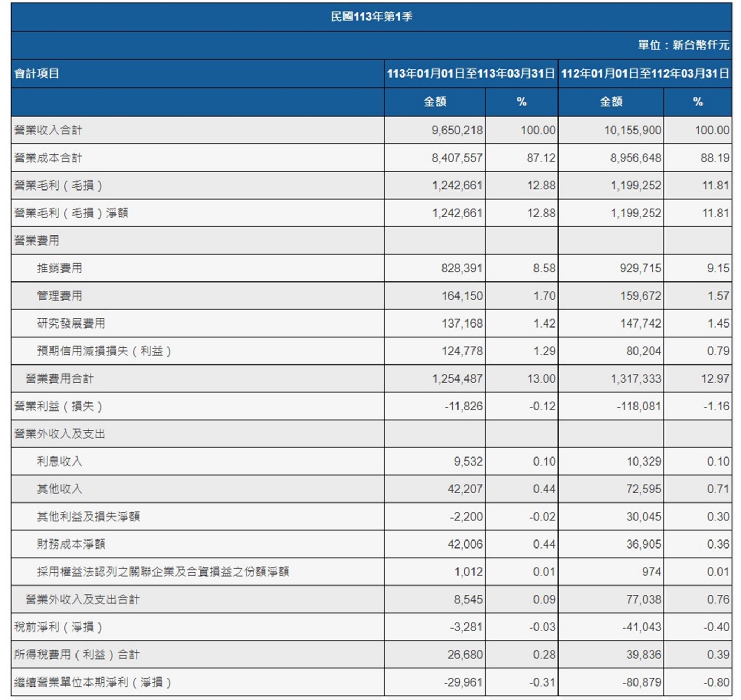
Task: Select the 研究發展費用 row label
Action: (x=71, y=323)
